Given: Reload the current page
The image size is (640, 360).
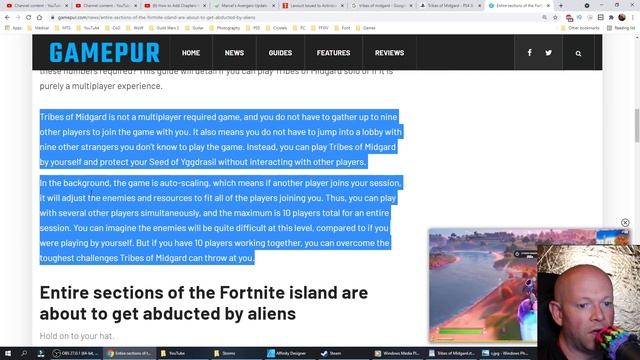Looking at the screenshot, I should pyautogui.click(x=29, y=18).
